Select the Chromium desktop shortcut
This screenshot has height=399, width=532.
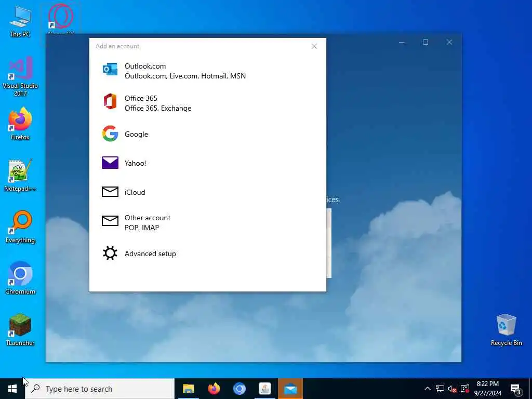[20, 278]
